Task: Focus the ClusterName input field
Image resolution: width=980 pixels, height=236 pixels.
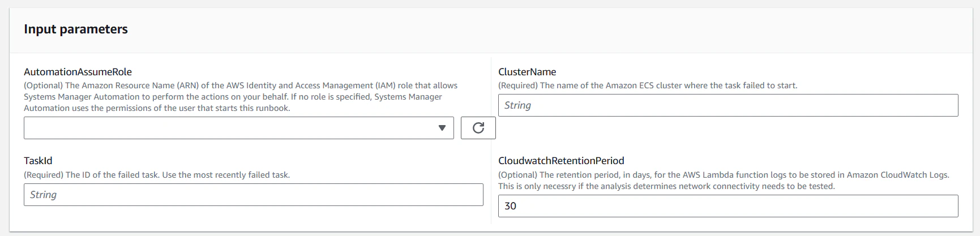Action: pos(728,105)
